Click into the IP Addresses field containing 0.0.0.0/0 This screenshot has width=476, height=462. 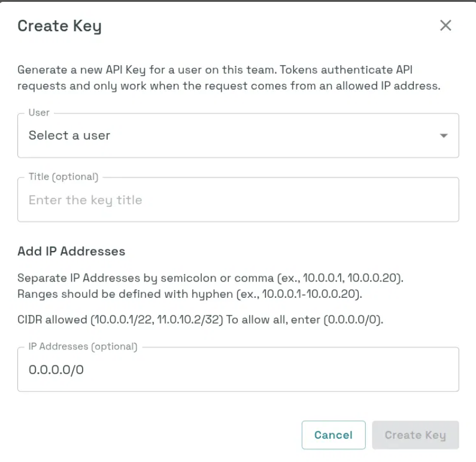tap(238, 369)
